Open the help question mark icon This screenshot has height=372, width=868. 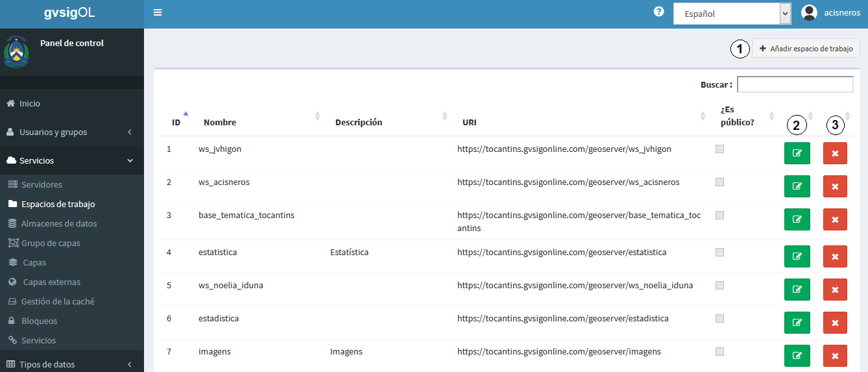click(658, 12)
